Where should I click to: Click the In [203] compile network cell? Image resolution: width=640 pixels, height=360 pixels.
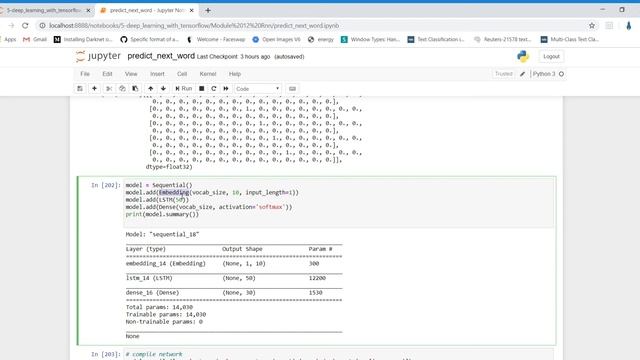coord(339,354)
